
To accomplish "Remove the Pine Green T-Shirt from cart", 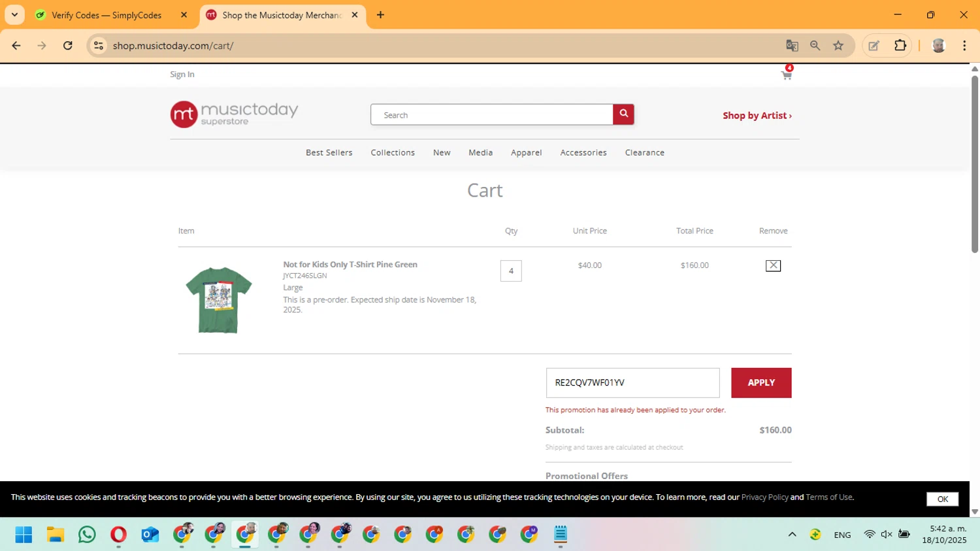I will (773, 265).
